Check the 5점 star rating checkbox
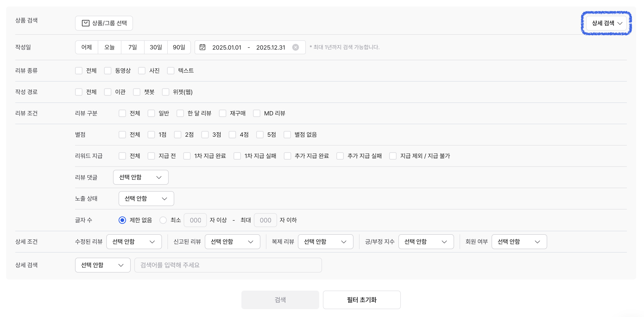 pyautogui.click(x=260, y=135)
